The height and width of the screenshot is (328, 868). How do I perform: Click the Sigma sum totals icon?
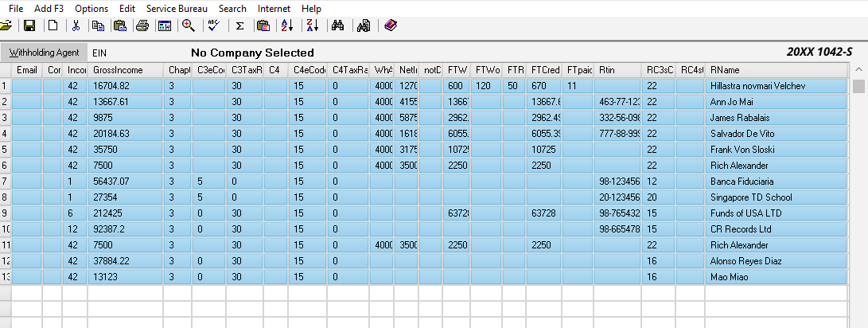[239, 25]
